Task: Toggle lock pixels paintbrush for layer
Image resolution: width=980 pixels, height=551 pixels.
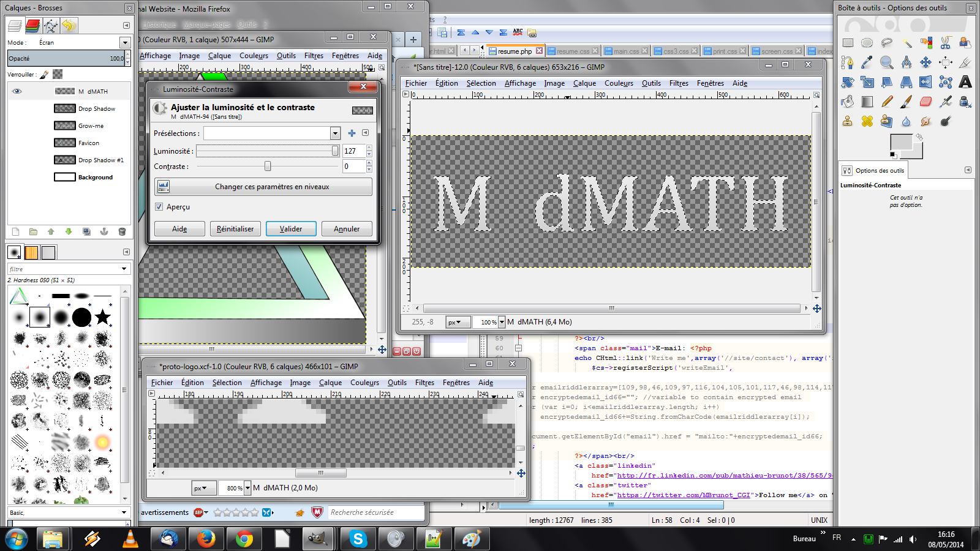Action: (x=44, y=75)
